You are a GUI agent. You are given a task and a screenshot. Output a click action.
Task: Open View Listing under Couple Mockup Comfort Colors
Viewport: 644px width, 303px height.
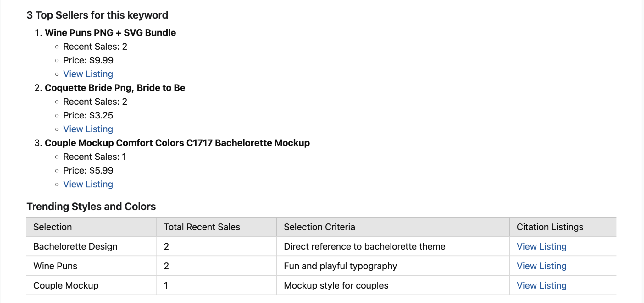[x=88, y=184]
